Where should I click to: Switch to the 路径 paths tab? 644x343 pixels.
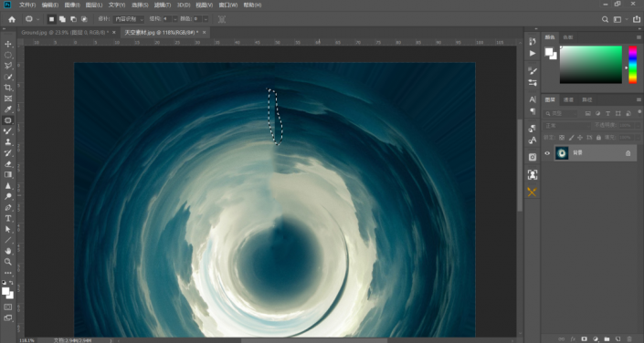point(587,99)
